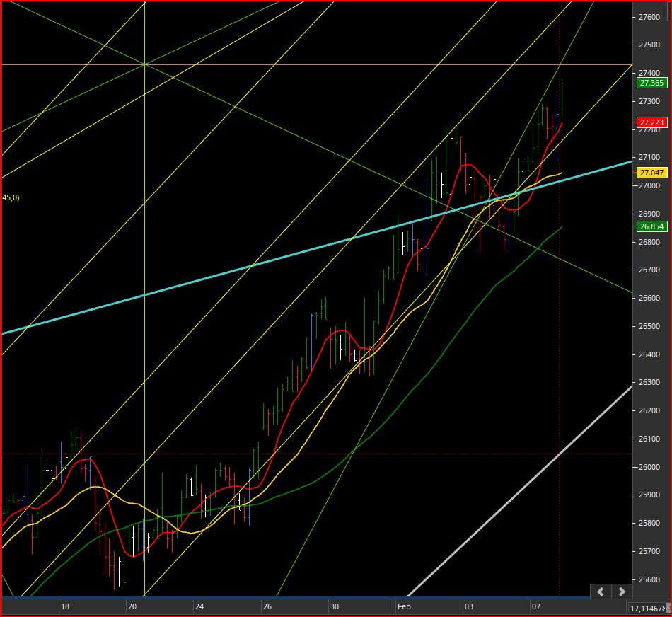Click the 27400 price axis label

coord(649,73)
